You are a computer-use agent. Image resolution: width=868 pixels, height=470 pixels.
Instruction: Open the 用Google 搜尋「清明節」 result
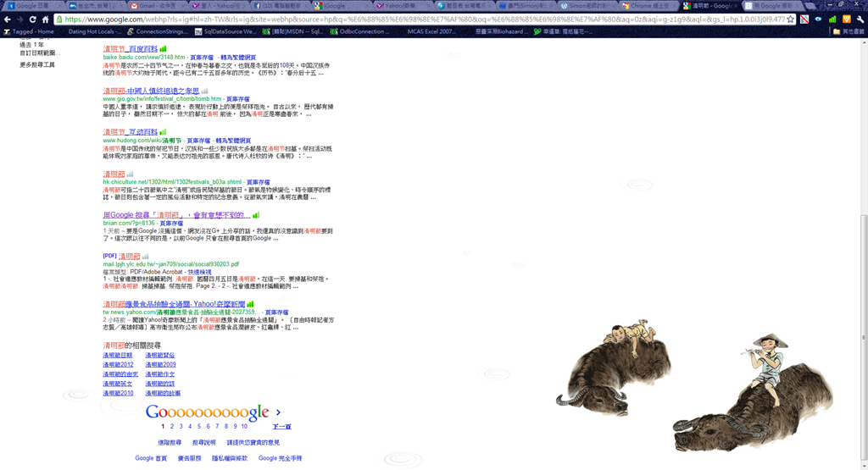pos(176,215)
